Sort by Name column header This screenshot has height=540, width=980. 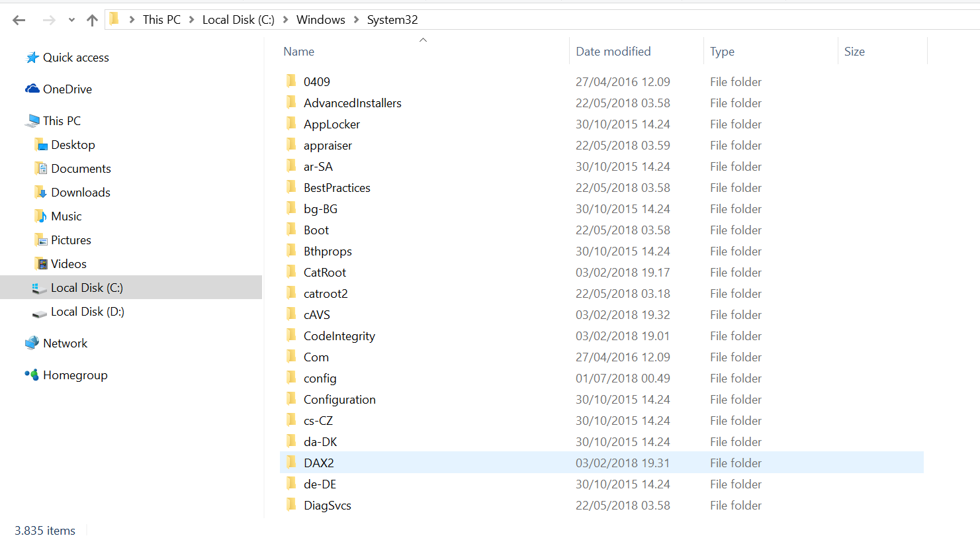(x=299, y=52)
